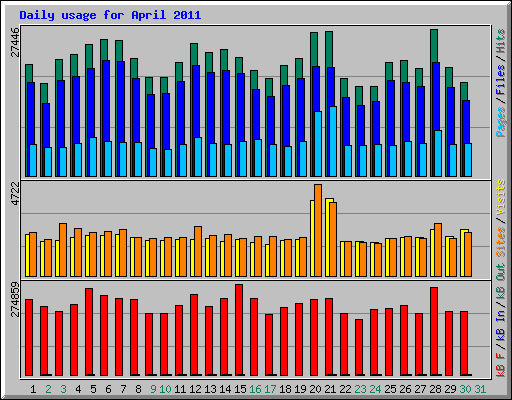512x400 pixels.
Task: Select day 7 on the x-axis
Action: tap(123, 389)
